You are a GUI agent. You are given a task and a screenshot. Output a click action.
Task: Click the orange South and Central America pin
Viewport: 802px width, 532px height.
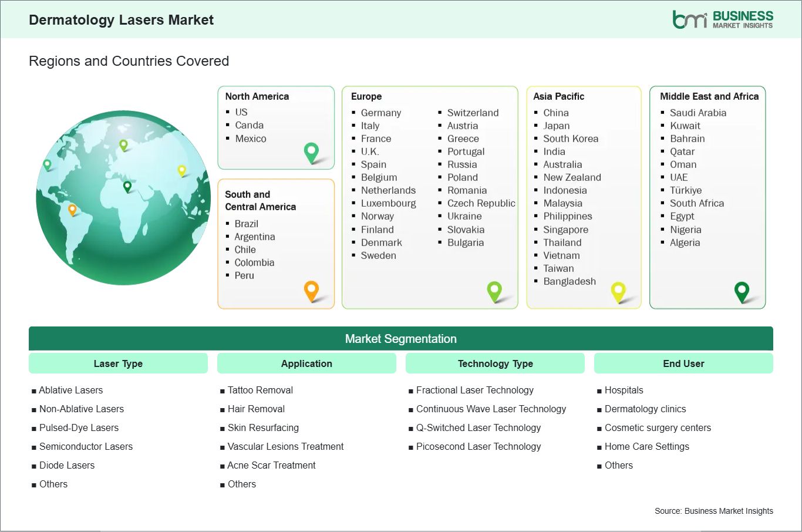(x=311, y=291)
